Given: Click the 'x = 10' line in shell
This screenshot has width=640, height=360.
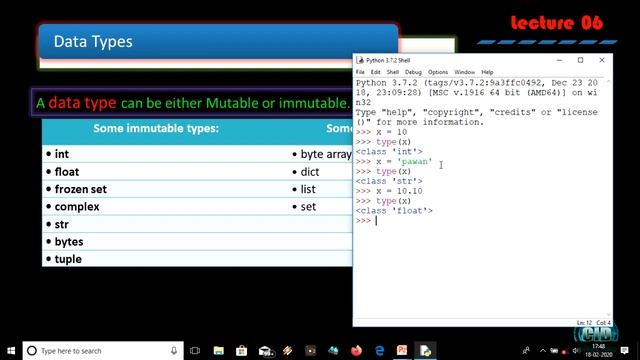Looking at the screenshot, I should 381,132.
